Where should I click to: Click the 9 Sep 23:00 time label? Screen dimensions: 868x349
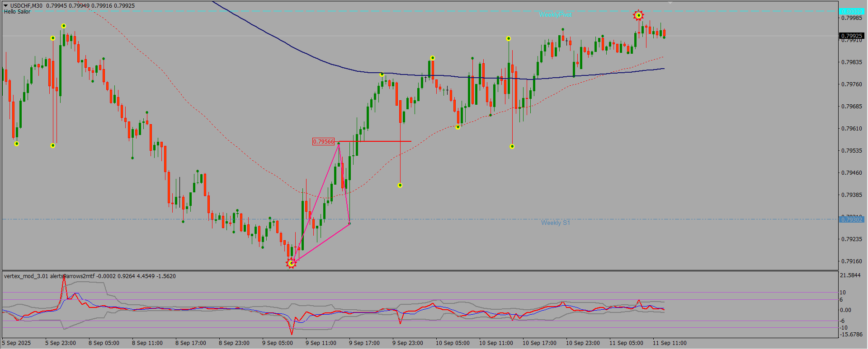click(408, 343)
